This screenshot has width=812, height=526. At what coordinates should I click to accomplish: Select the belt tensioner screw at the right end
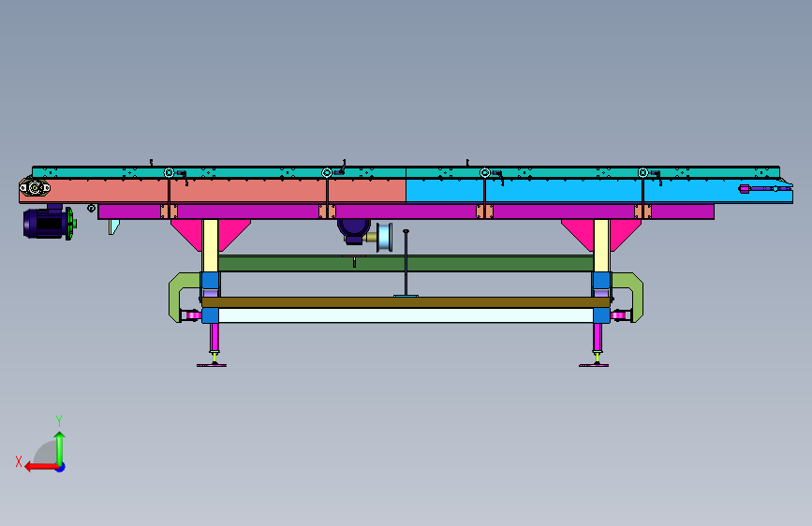764,188
